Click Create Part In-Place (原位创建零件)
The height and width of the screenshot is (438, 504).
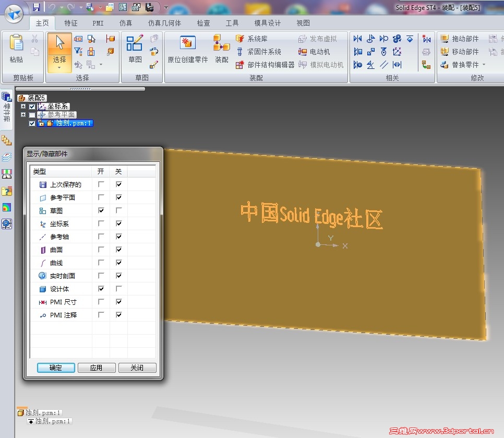188,49
